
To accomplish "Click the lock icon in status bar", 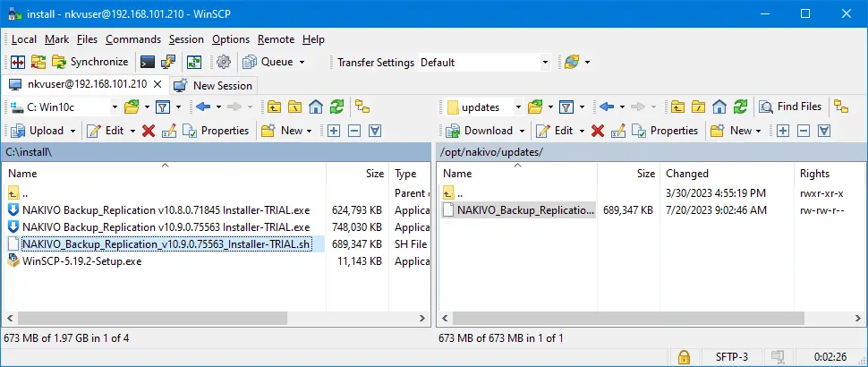I will [685, 356].
